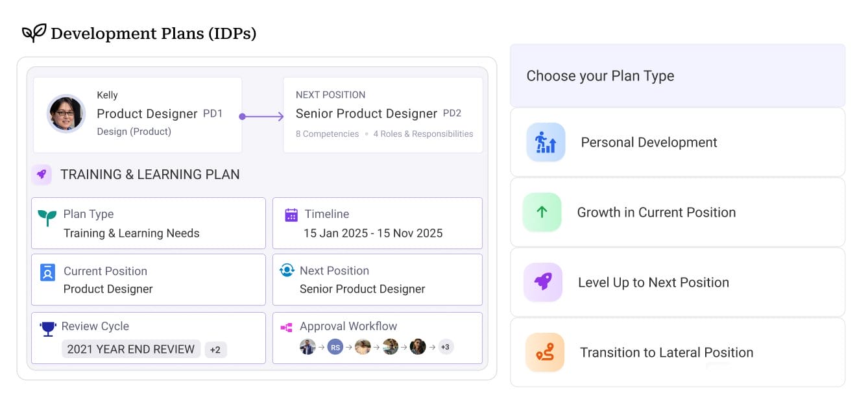Open the 8 Competencies list
This screenshot has height=397, width=868.
pos(327,134)
